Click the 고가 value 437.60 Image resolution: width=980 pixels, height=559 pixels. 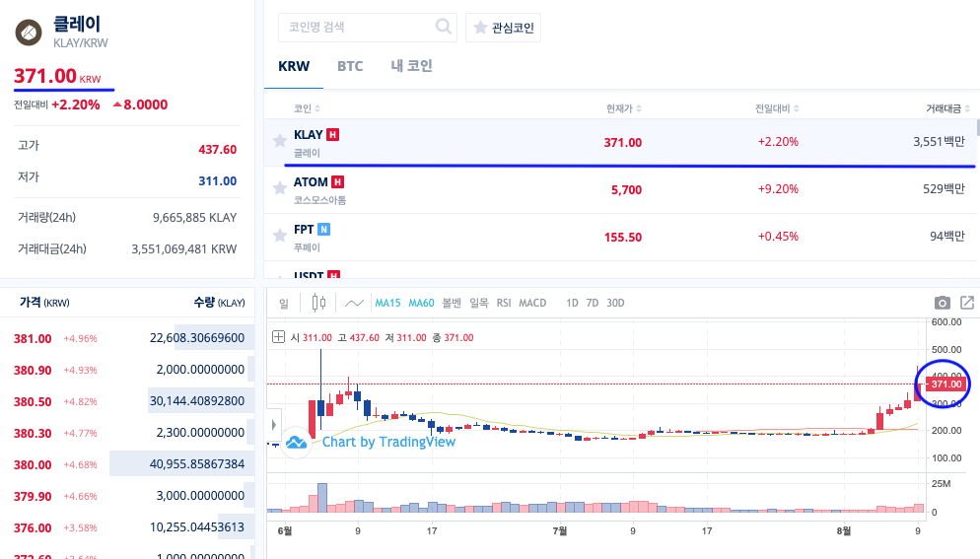coord(218,150)
